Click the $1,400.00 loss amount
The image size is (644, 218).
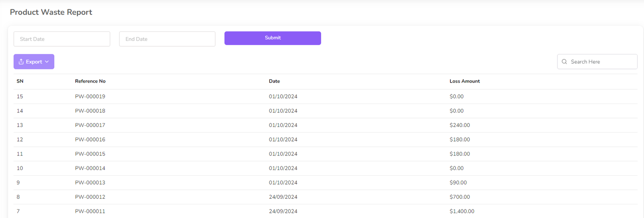[462, 211]
